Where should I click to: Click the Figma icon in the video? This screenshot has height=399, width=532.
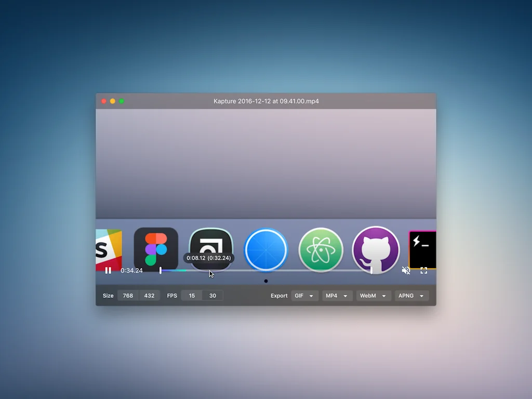[156, 249]
